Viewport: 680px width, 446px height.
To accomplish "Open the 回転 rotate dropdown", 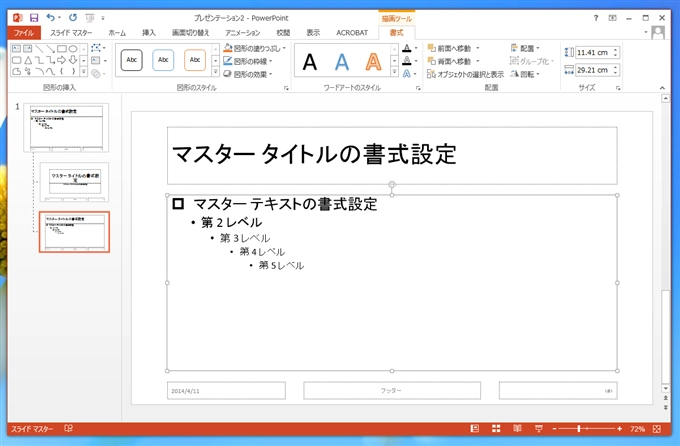I will (x=525, y=74).
